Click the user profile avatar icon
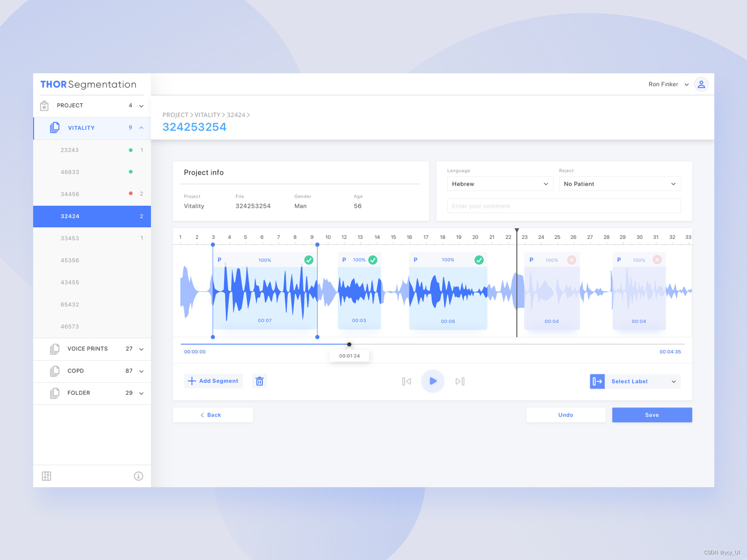The width and height of the screenshot is (747, 560). [701, 84]
